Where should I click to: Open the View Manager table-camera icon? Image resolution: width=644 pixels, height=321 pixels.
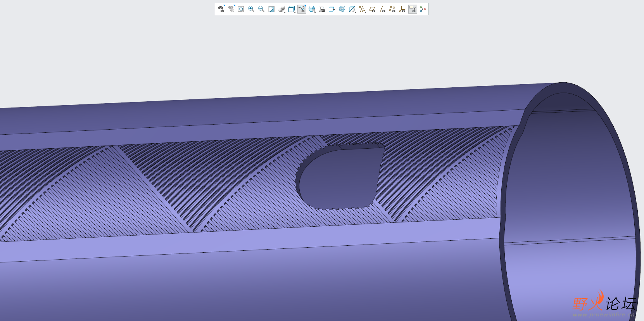(x=322, y=9)
